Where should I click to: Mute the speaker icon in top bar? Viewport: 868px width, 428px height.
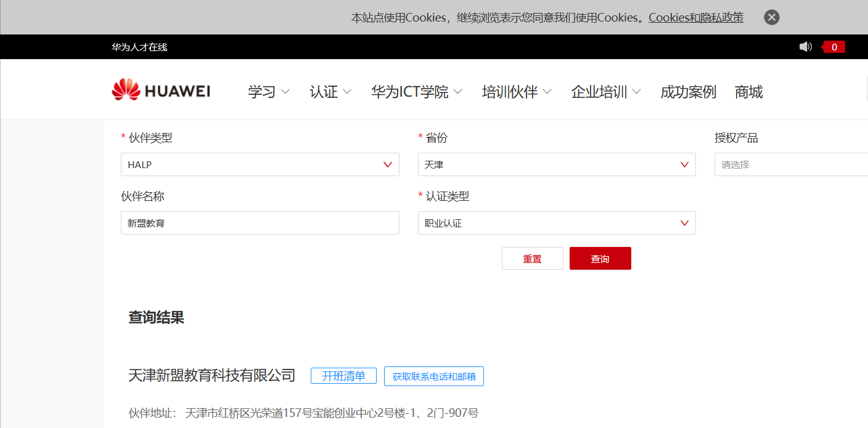tap(805, 46)
